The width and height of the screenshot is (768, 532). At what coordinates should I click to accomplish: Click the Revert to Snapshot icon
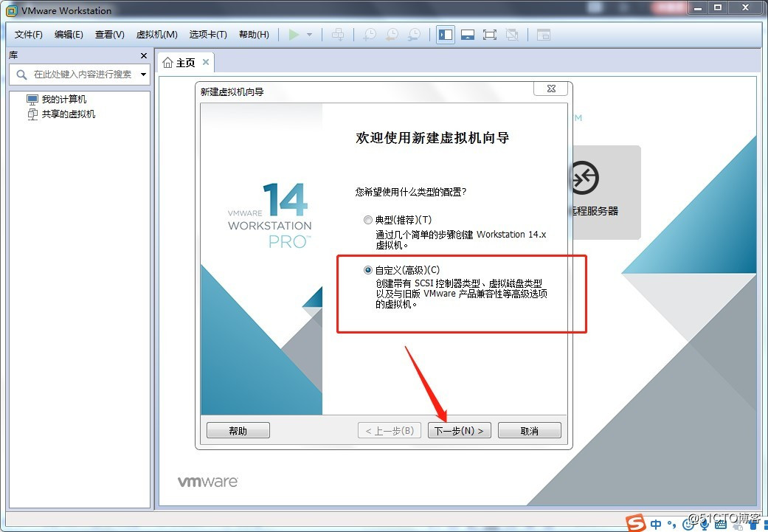pyautogui.click(x=392, y=35)
